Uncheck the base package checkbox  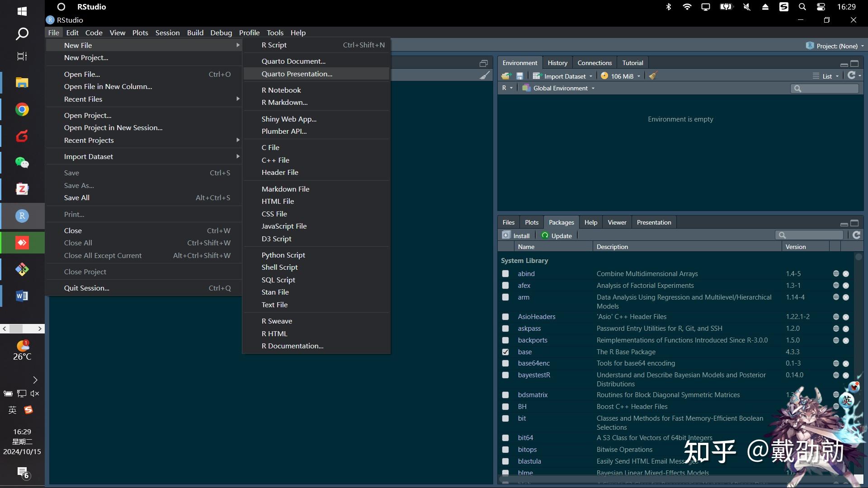pos(505,352)
